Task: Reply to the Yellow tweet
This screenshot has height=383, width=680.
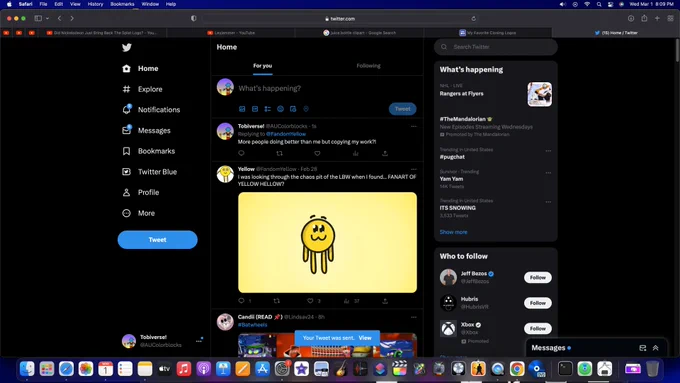Action: (242, 301)
